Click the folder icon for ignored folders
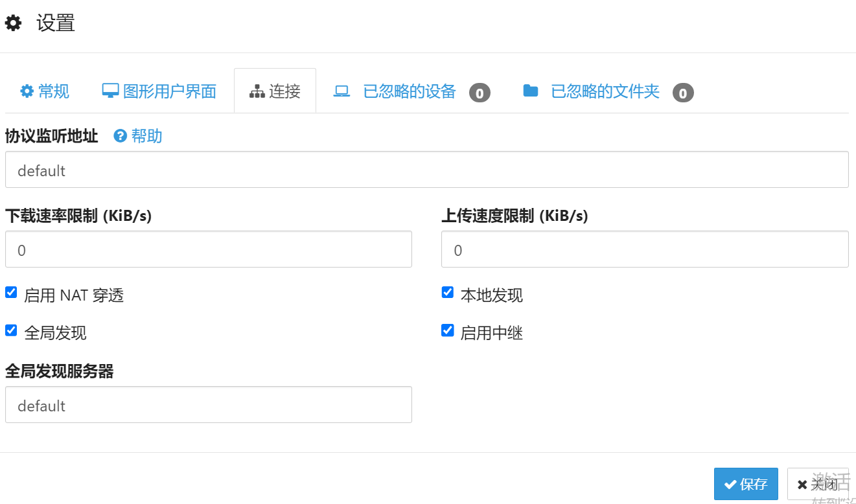This screenshot has width=856, height=504. coord(531,91)
